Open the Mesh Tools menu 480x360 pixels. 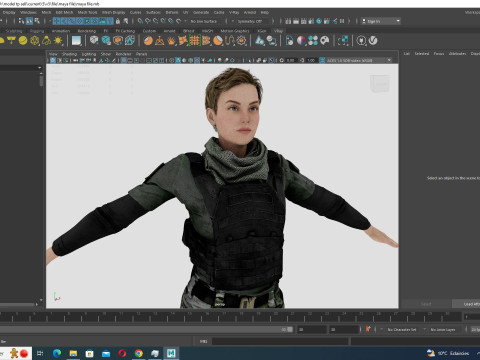87,12
